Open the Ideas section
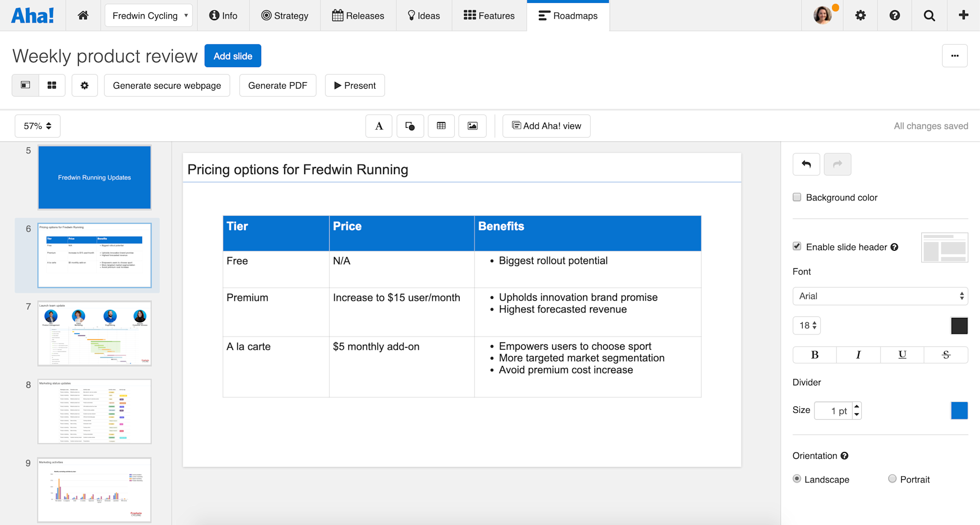 (x=423, y=15)
